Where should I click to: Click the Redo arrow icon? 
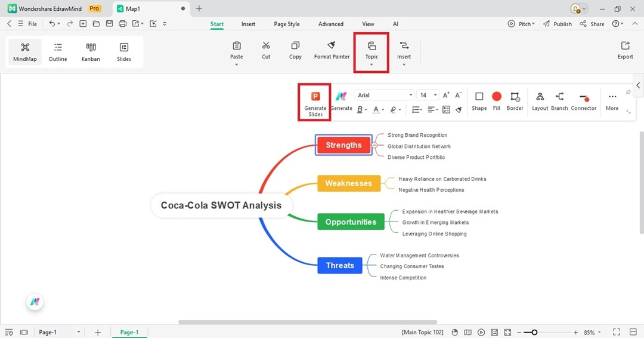coord(70,24)
